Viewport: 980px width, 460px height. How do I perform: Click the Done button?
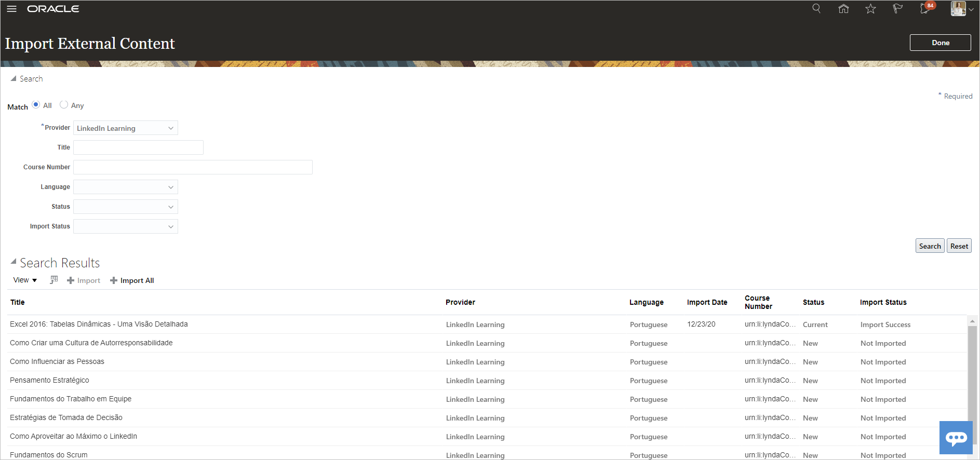pyautogui.click(x=940, y=43)
